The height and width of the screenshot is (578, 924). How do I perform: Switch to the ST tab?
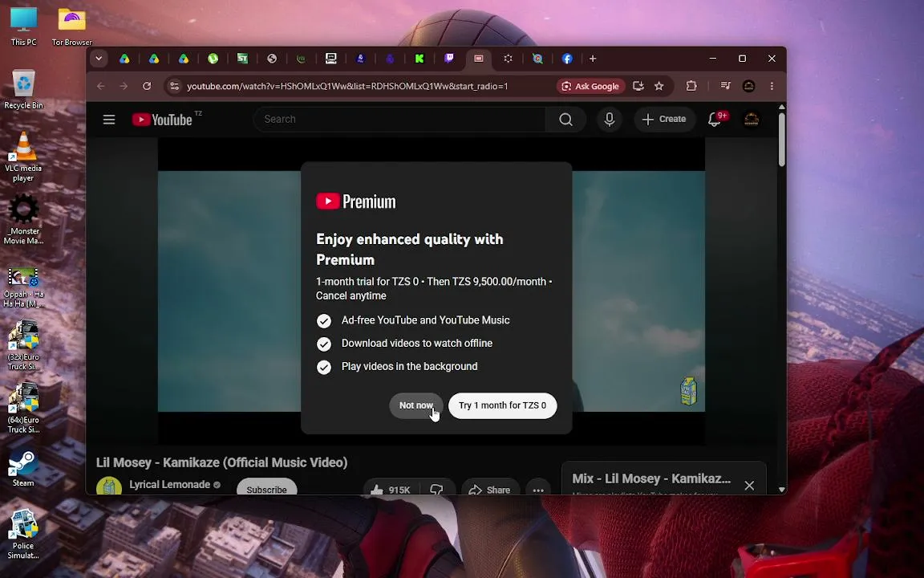tap(242, 59)
